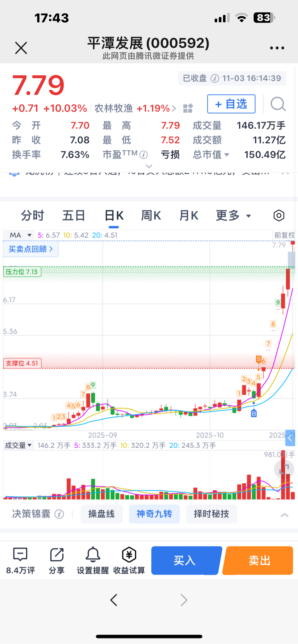Close the stock page with X icon

coord(21,48)
